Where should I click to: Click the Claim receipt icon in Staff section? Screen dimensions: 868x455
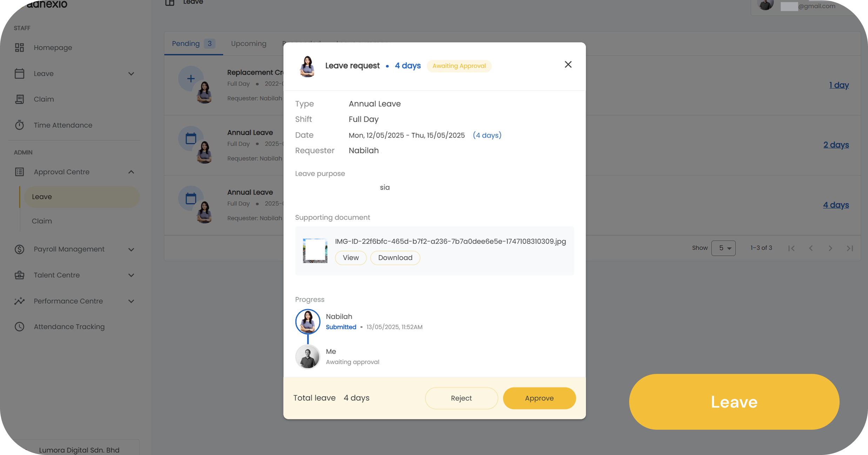tap(19, 99)
